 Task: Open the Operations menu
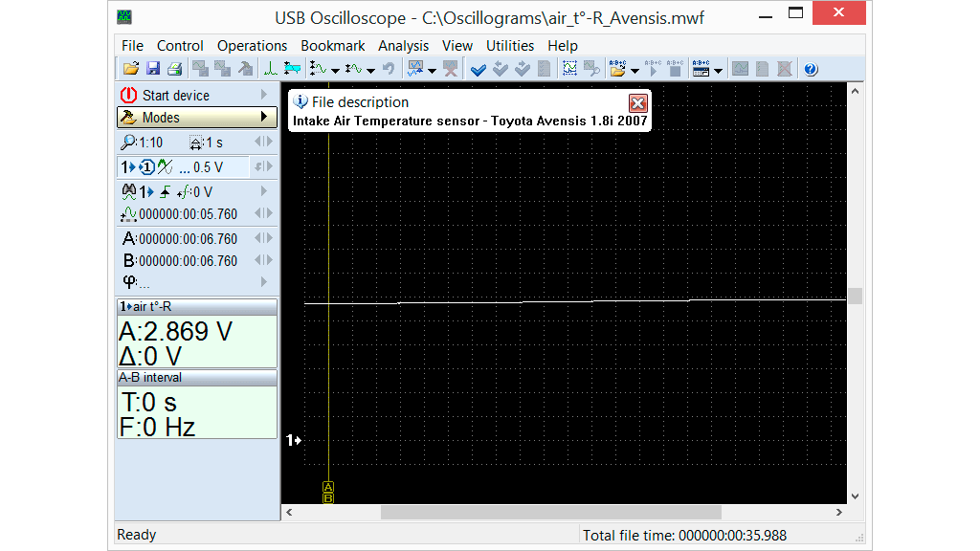[x=252, y=46]
